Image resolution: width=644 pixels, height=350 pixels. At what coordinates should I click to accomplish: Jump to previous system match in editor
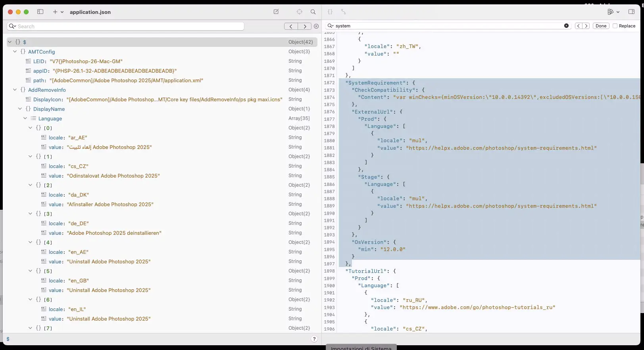(x=579, y=26)
